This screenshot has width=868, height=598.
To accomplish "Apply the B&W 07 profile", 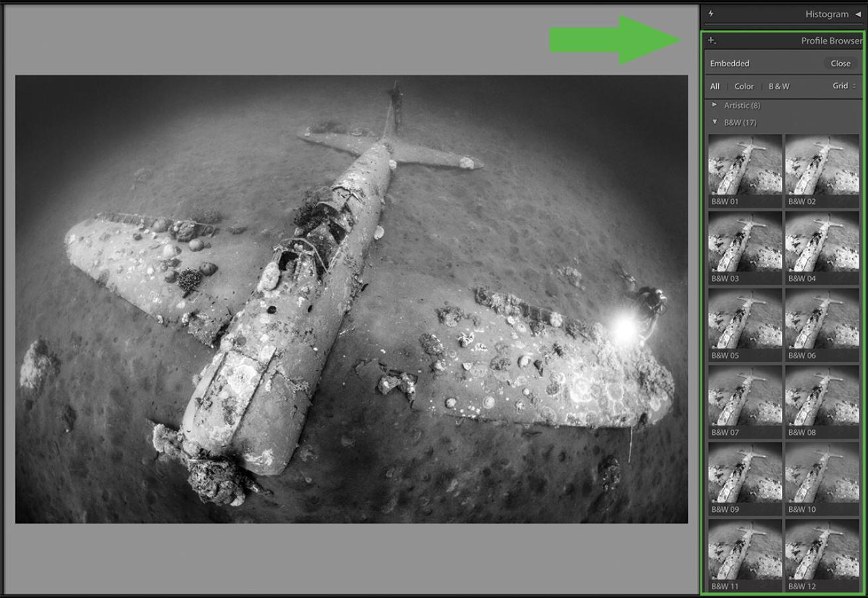I will pos(745,396).
